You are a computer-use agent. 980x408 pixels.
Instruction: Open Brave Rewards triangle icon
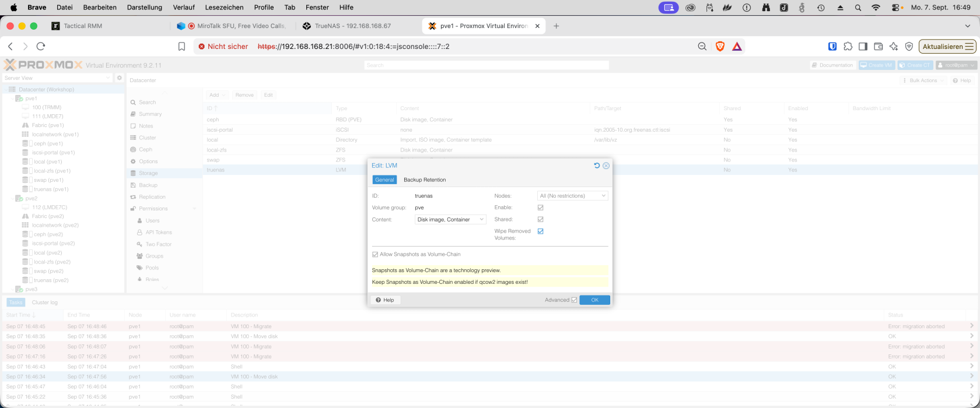pyautogui.click(x=737, y=46)
